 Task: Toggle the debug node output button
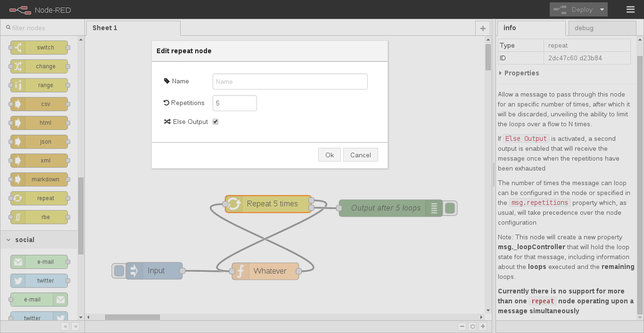450,208
